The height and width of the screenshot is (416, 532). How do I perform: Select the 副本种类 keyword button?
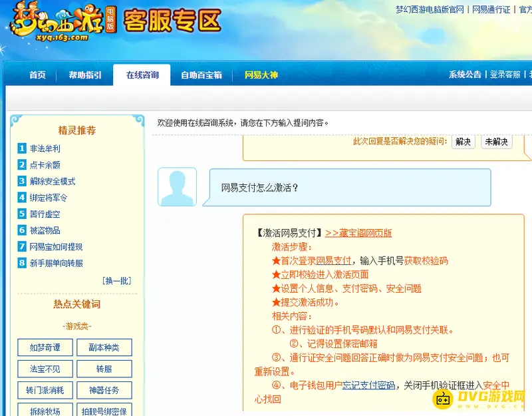click(x=104, y=347)
